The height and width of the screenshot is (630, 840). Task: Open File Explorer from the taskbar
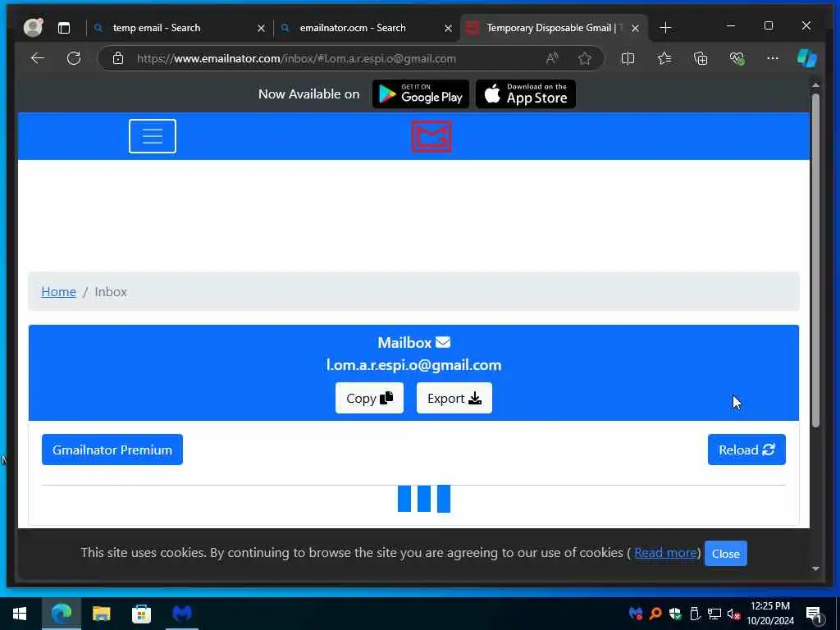coord(101,614)
